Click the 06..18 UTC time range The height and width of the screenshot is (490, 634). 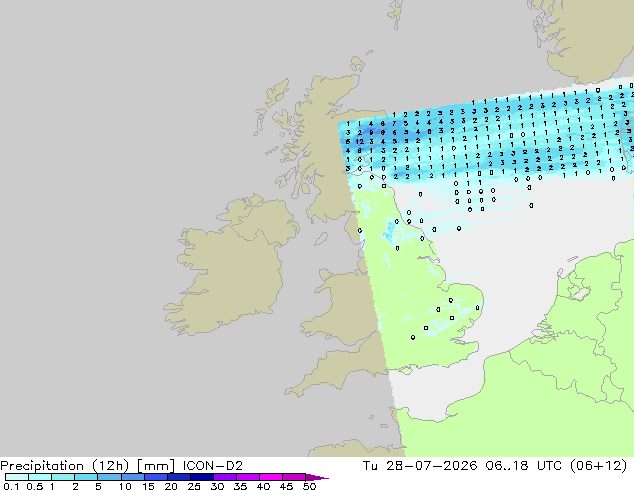tap(524, 466)
